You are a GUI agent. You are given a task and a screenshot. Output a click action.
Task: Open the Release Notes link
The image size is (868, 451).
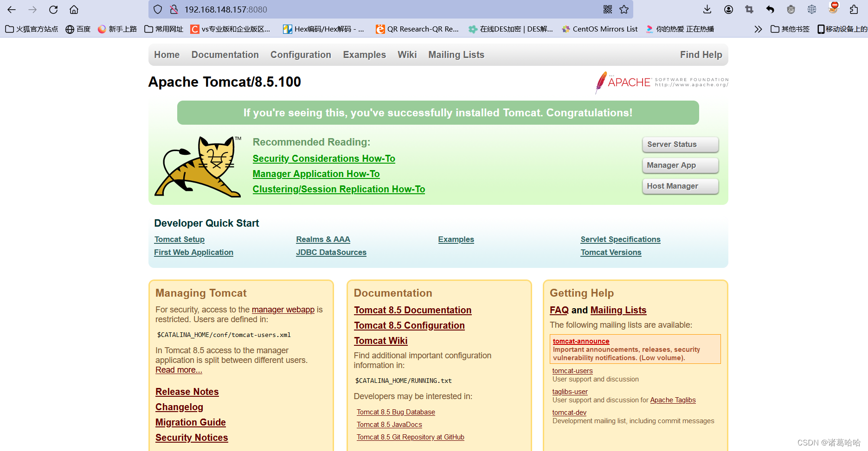pos(187,392)
